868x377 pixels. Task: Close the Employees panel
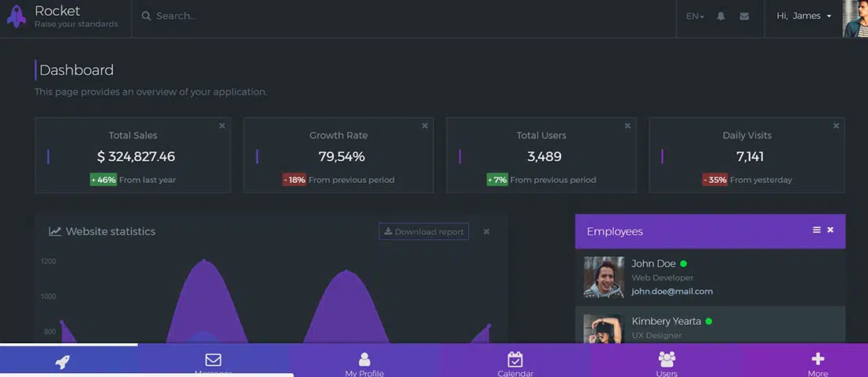tap(830, 230)
